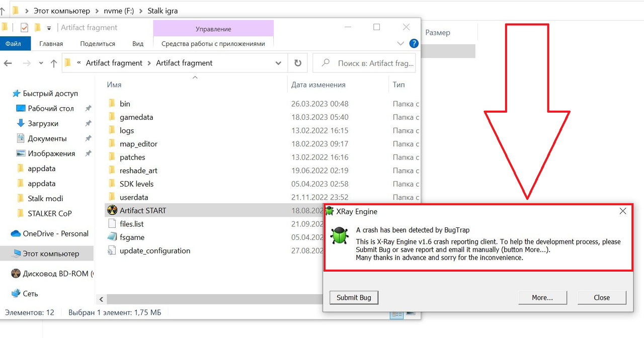Go forward with the forward arrow
The height and width of the screenshot is (338, 644).
(27, 63)
